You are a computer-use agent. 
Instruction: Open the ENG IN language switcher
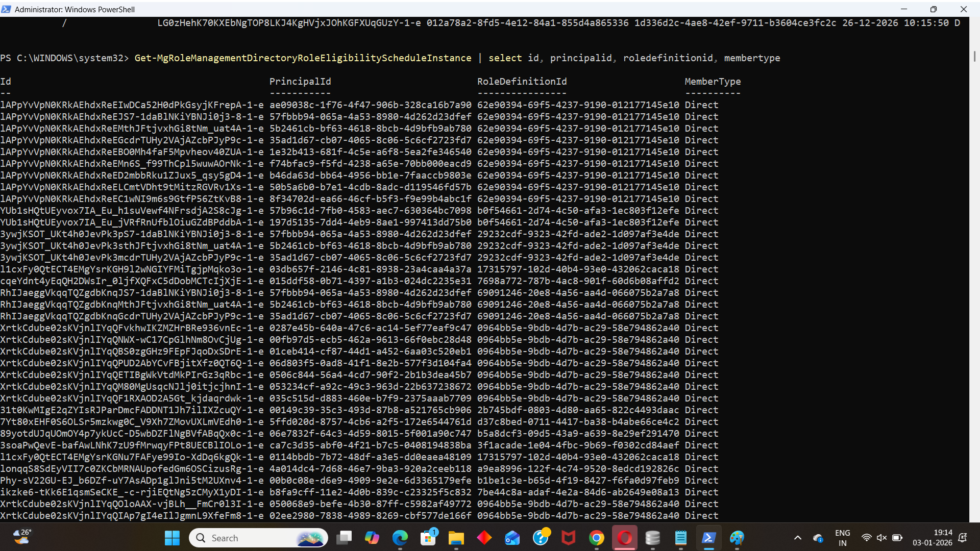pos(842,538)
